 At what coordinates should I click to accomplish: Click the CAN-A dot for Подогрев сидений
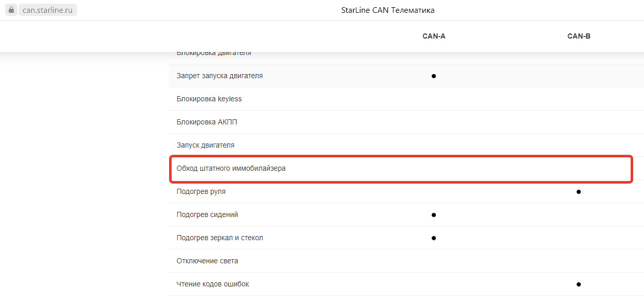pyautogui.click(x=434, y=215)
